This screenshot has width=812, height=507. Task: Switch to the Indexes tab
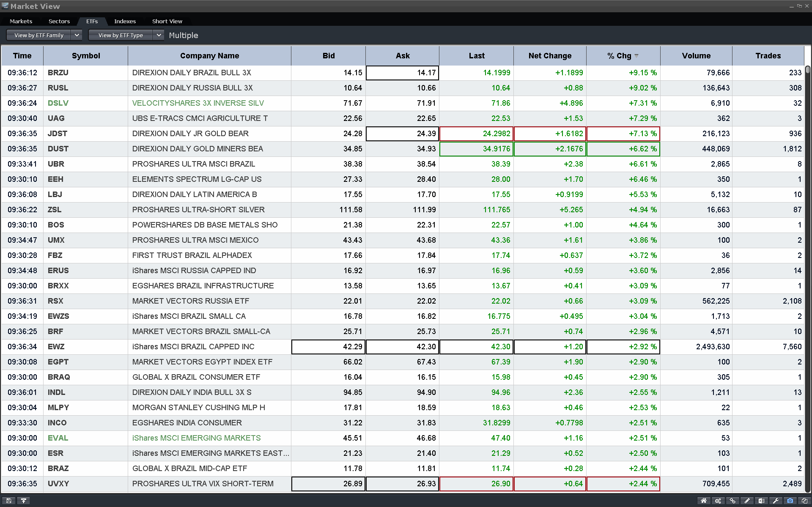click(125, 21)
